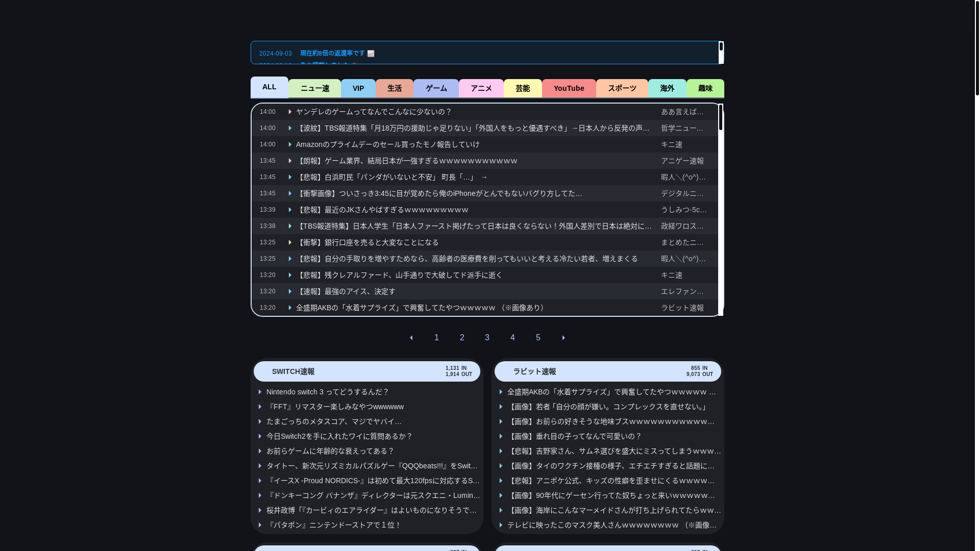This screenshot has width=980, height=551.
Task: Open 日本人ファースト掲げたって headline
Action: [474, 226]
